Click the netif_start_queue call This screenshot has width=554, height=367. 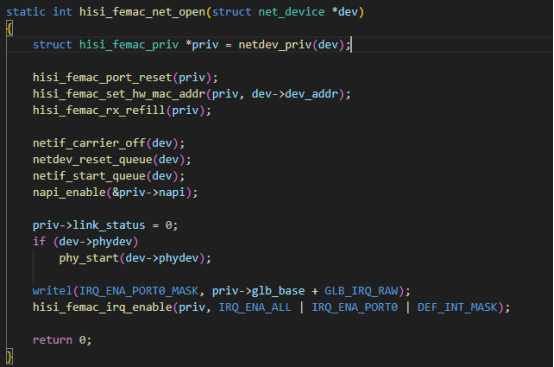tap(89, 176)
